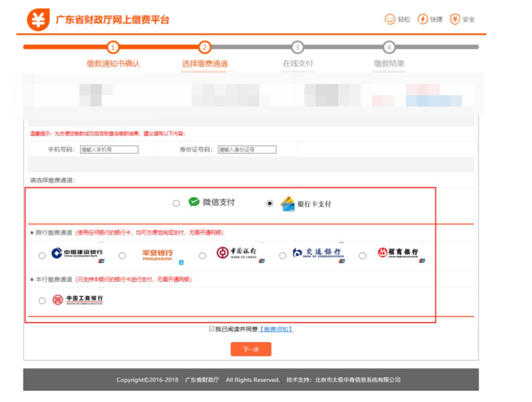This screenshot has height=402, width=532.
Task: Choose 招商银行 radio button
Action: (x=363, y=256)
